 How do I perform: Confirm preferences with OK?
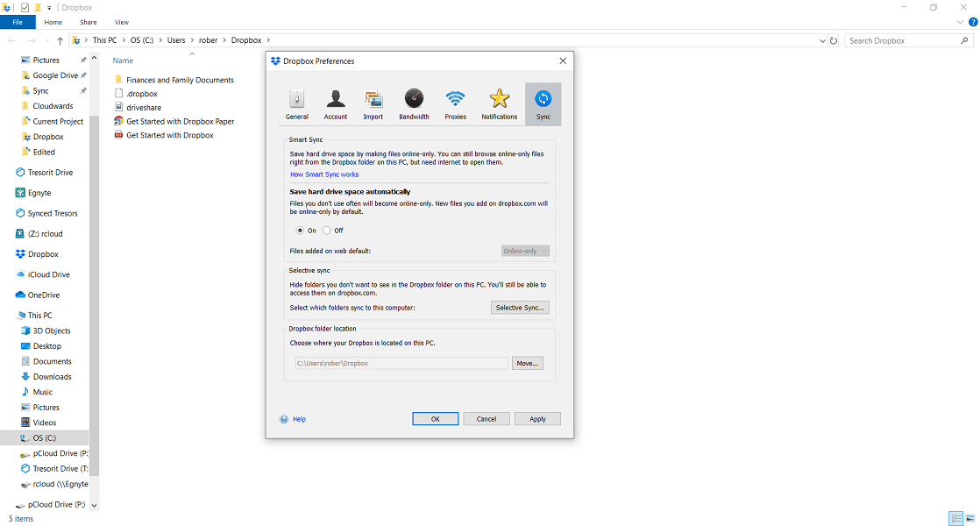436,419
